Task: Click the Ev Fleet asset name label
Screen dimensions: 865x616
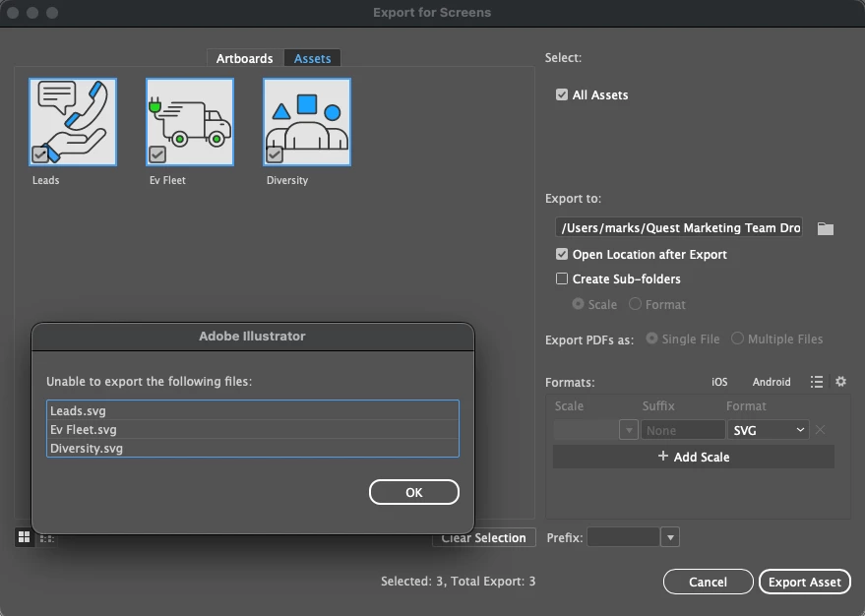Action: (167, 180)
